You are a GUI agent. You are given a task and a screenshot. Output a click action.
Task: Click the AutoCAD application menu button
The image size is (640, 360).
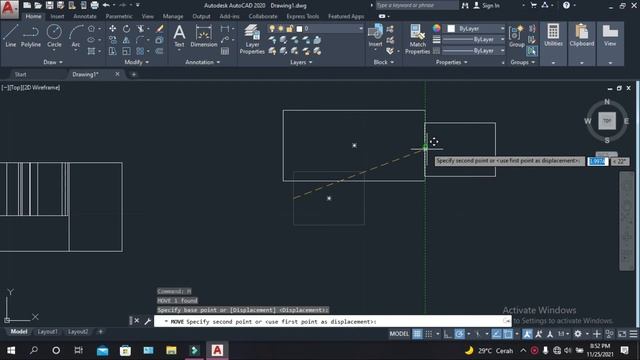pyautogui.click(x=9, y=9)
